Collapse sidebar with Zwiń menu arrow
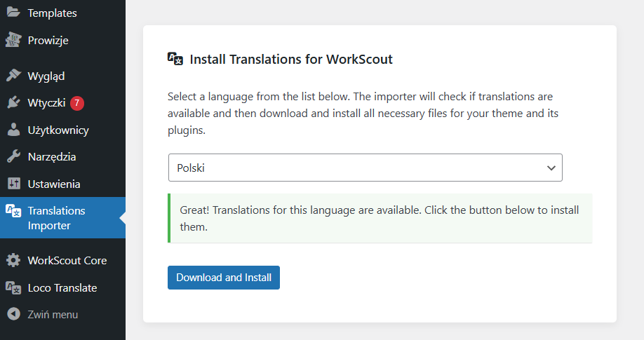The image size is (644, 340). point(13,314)
